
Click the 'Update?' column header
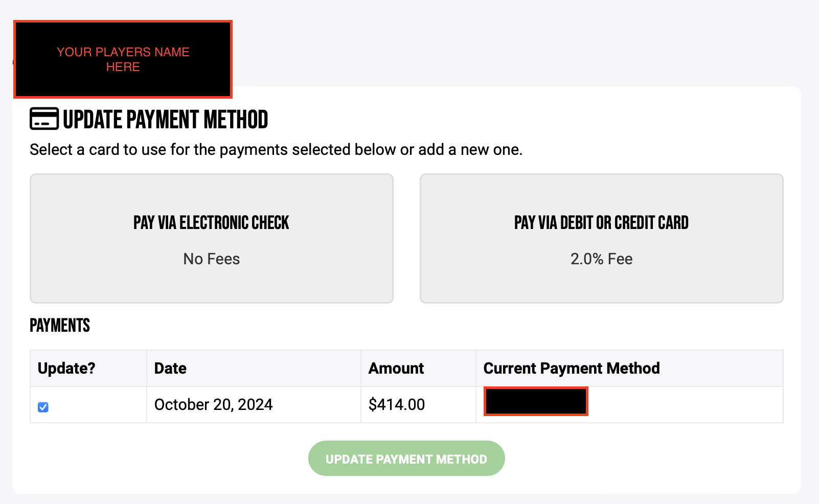tap(66, 368)
